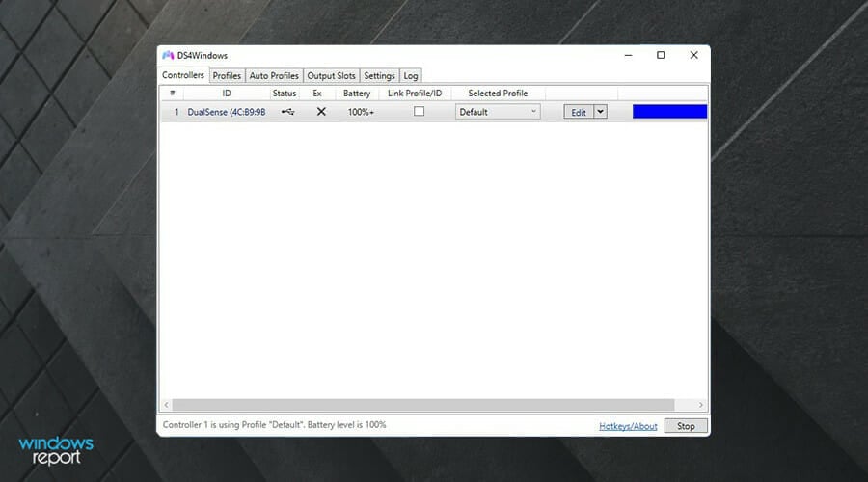Click the DS4Windows app icon in title bar
This screenshot has height=482, width=868.
click(168, 55)
